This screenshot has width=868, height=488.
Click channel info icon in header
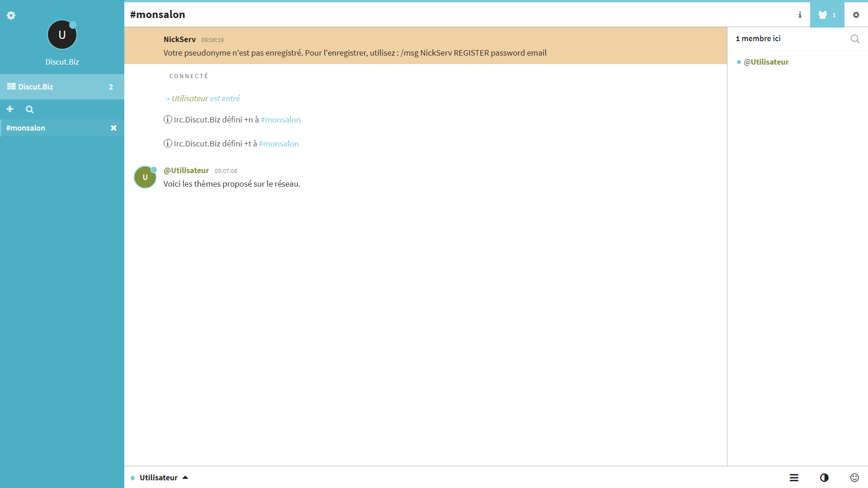(800, 15)
